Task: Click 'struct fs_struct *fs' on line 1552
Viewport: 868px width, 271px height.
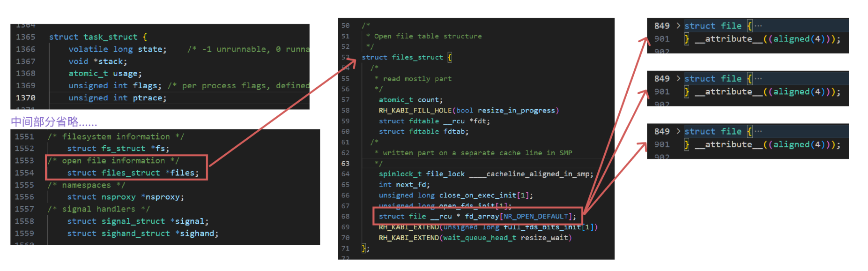Action: 118,149
